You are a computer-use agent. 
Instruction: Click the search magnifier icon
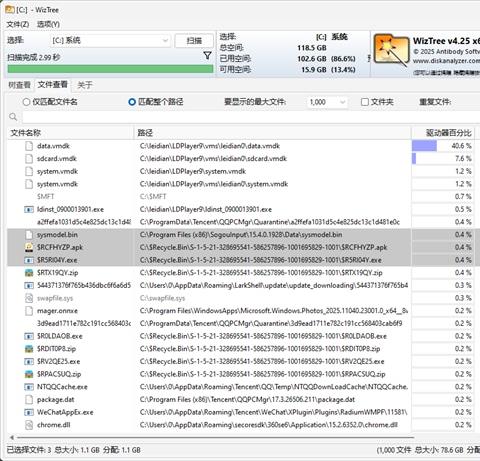click(13, 117)
